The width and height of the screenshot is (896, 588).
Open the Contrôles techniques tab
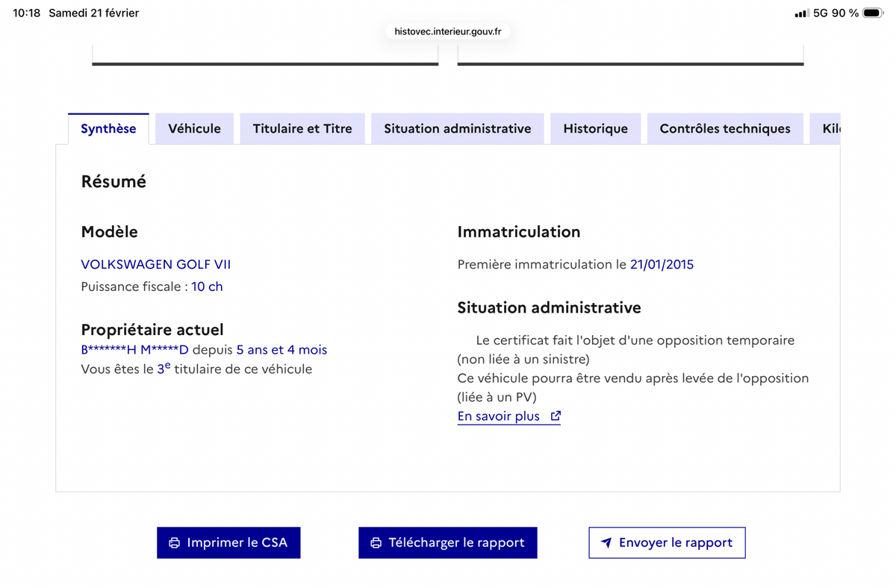725,128
